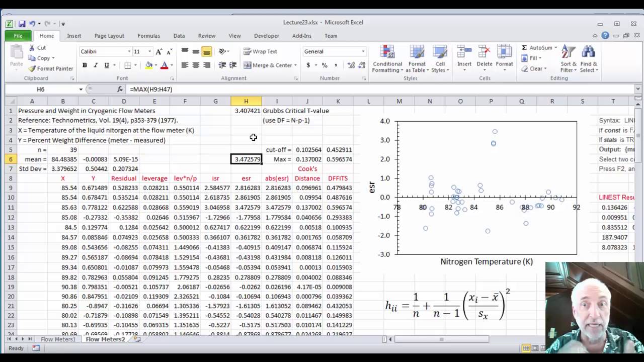The height and width of the screenshot is (362, 644).
Task: Open the Calibri font name dropdown
Action: [129, 51]
